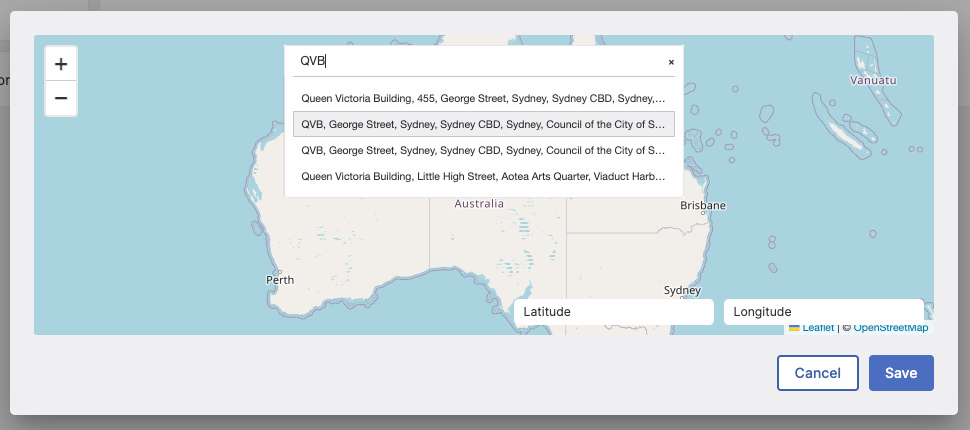Screen dimensions: 970x430
Task: Open the Leaflet attribution link
Action: (818, 328)
